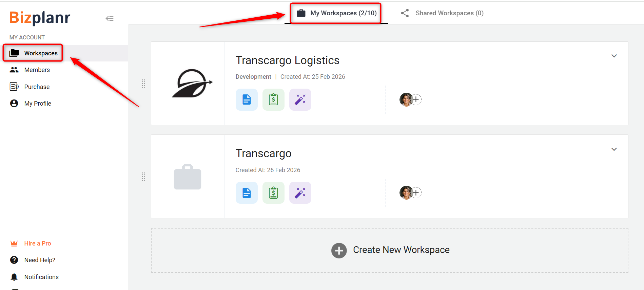644x290 pixels.
Task: Open Need Help?
Action: 40,260
